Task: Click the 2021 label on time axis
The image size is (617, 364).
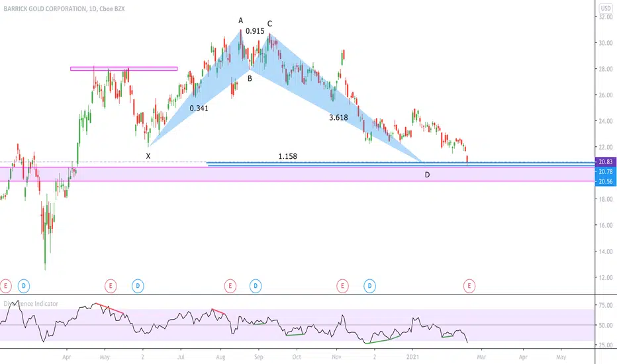Action: [413, 357]
